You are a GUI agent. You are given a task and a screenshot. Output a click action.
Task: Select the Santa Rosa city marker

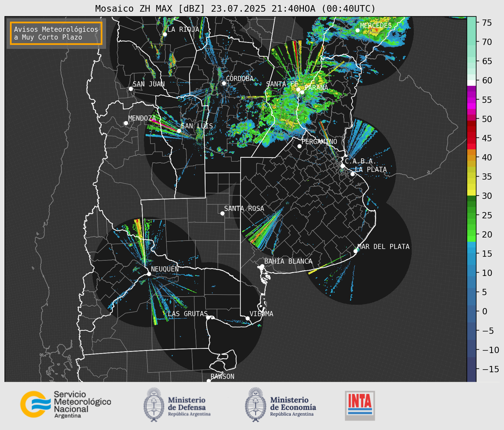click(x=222, y=213)
